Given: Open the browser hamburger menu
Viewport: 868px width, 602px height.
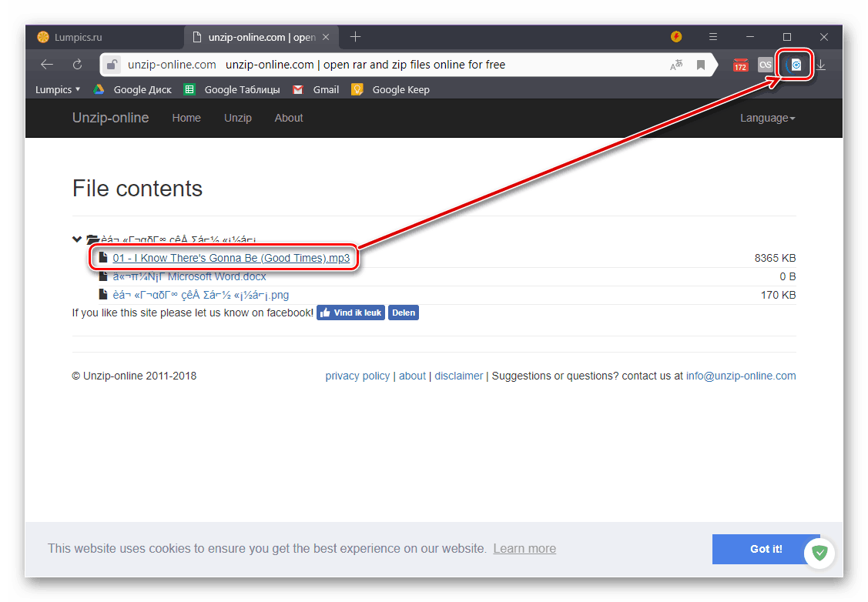Looking at the screenshot, I should (x=713, y=36).
